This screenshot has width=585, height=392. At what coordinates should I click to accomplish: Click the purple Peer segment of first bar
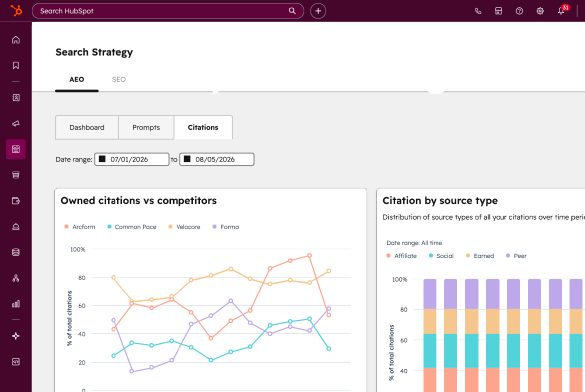(x=430, y=294)
